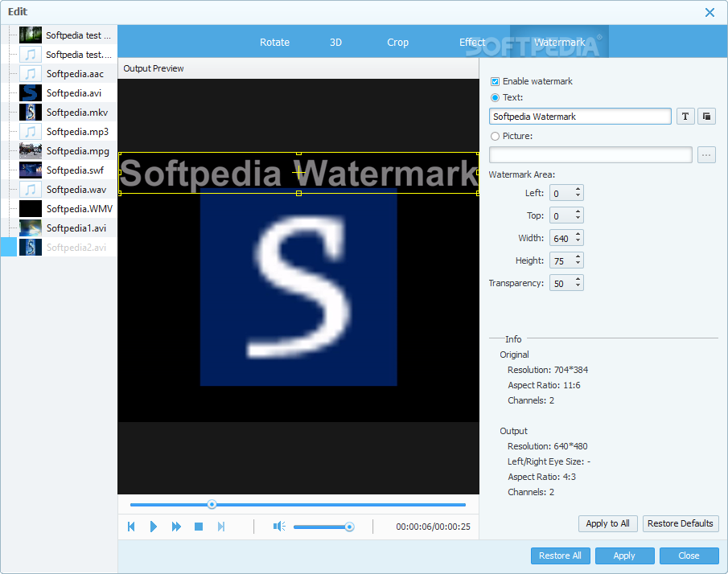This screenshot has width=728, height=574.
Task: Click the Restore Defaults button
Action: (x=681, y=523)
